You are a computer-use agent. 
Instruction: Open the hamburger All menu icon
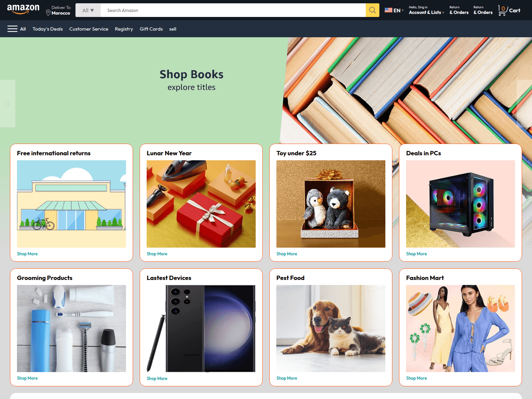coord(13,29)
